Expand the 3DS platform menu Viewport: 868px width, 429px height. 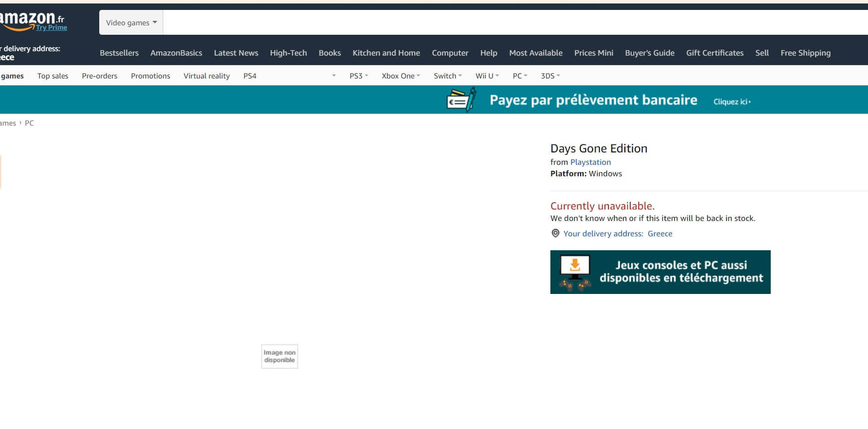click(550, 76)
